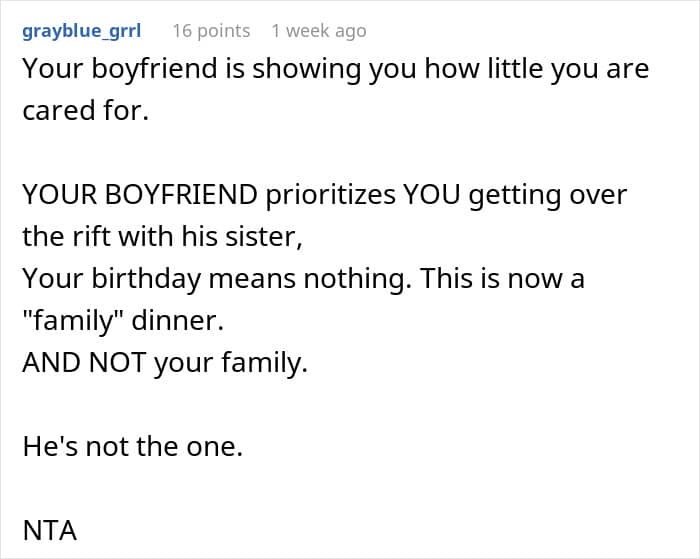Click the "NTA" verdict text

[x=50, y=530]
